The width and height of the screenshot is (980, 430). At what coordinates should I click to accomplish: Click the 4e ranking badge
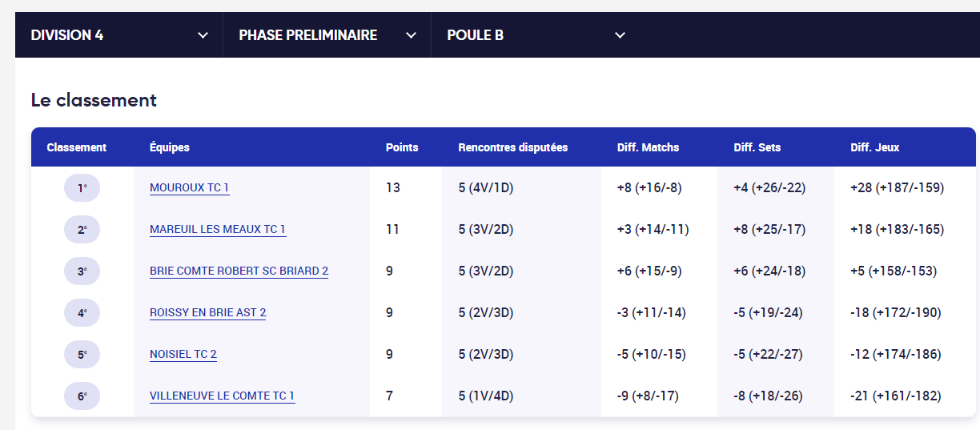tap(82, 313)
